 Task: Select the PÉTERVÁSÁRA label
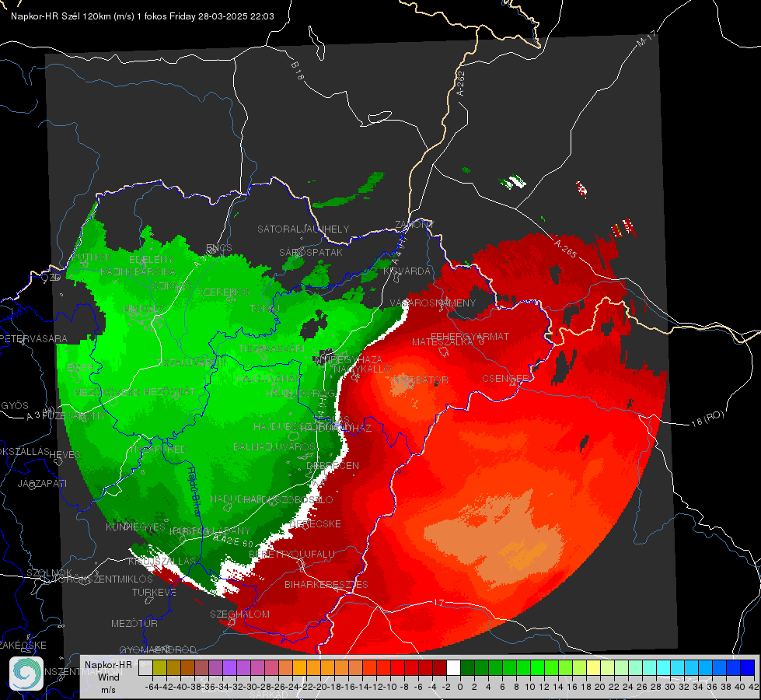[33, 338]
